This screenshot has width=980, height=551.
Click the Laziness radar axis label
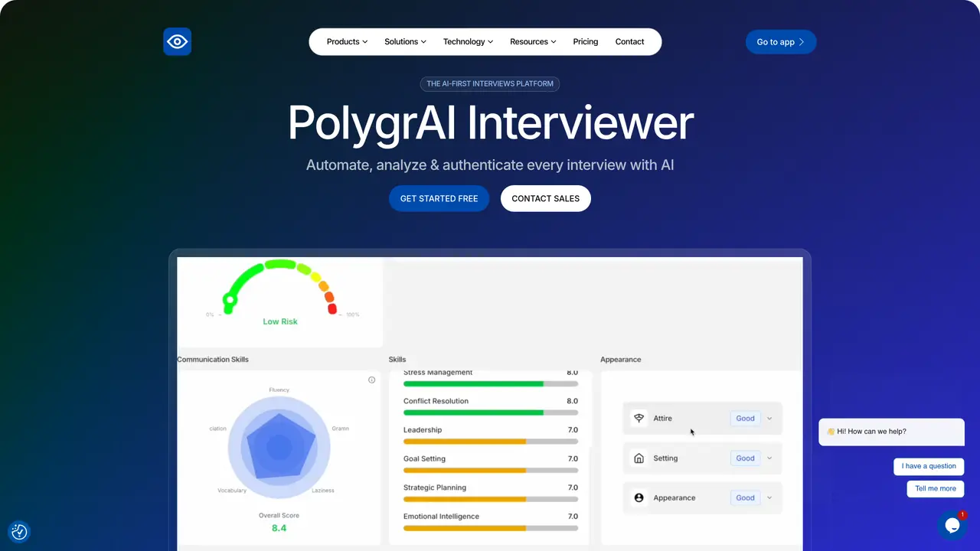[323, 491]
